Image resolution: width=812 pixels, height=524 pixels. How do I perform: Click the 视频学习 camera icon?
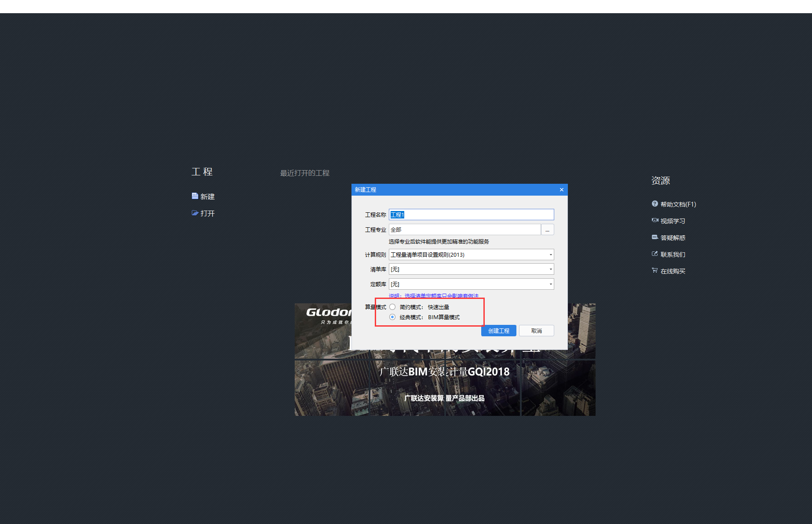pos(655,220)
